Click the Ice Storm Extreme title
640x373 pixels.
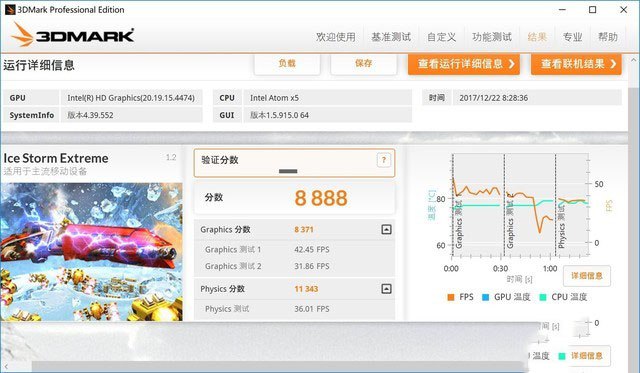[x=56, y=158]
